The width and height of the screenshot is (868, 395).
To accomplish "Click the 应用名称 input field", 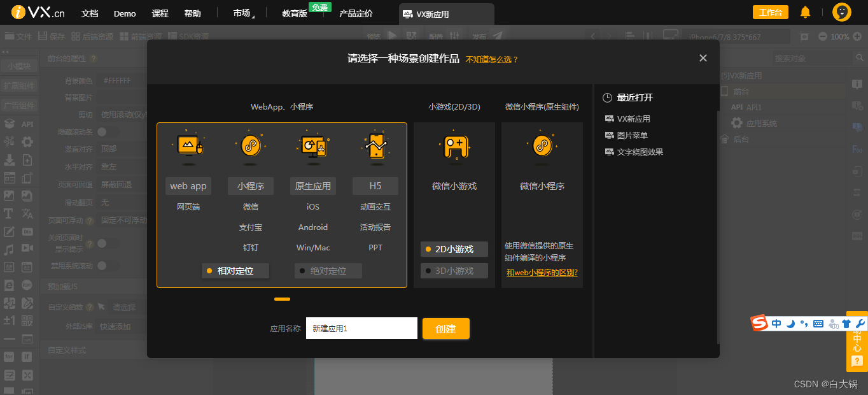I will pyautogui.click(x=361, y=328).
